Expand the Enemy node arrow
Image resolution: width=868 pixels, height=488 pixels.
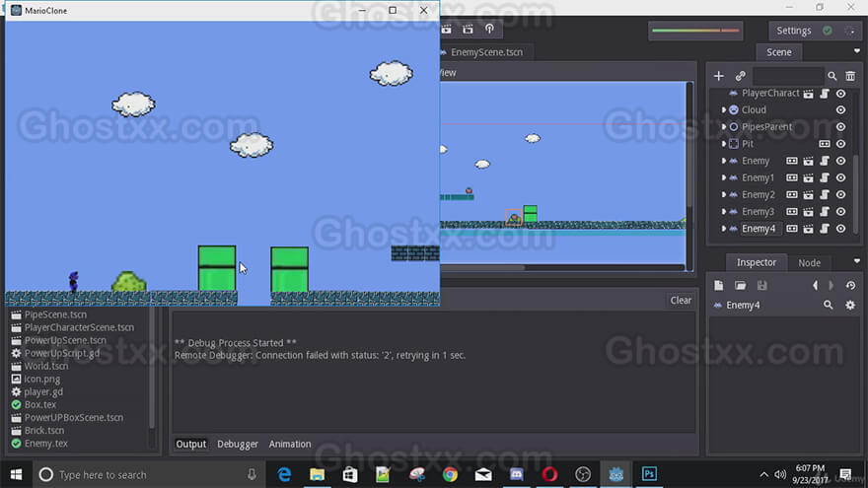pyautogui.click(x=724, y=161)
